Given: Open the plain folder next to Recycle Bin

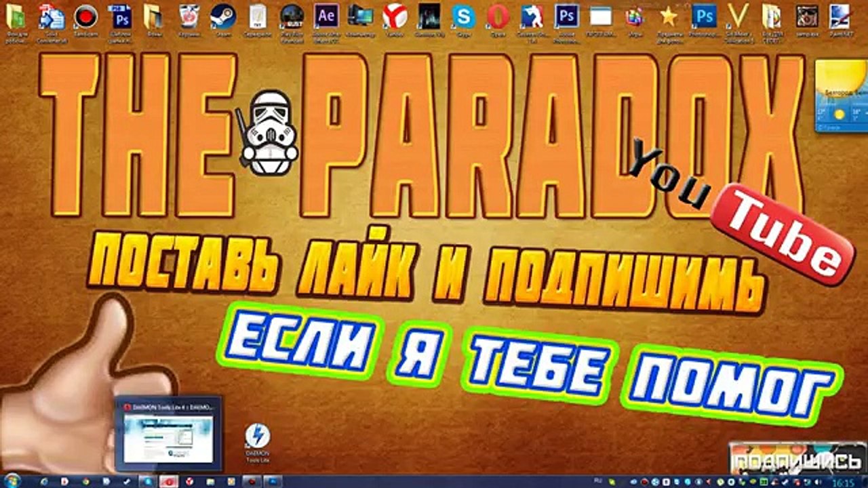Looking at the screenshot, I should pyautogui.click(x=153, y=19).
